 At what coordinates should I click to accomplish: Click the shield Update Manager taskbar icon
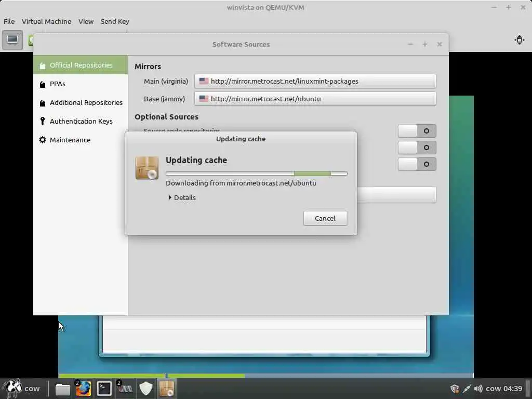146,389
